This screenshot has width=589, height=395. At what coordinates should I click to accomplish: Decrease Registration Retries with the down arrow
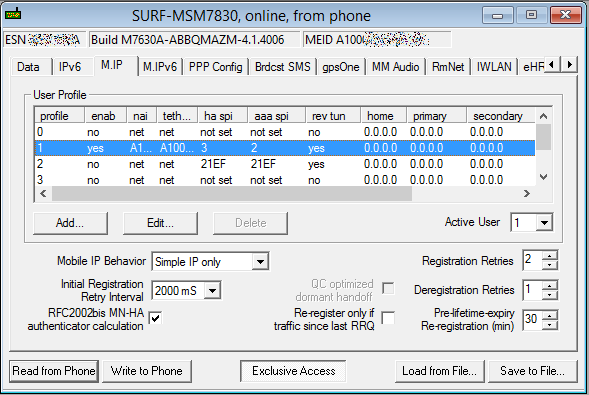click(550, 265)
